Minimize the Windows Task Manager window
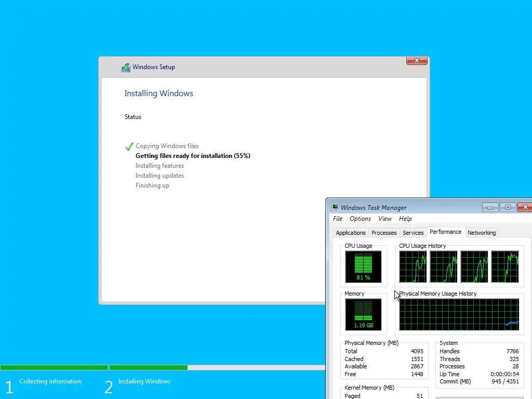This screenshot has height=399, width=532. click(490, 207)
